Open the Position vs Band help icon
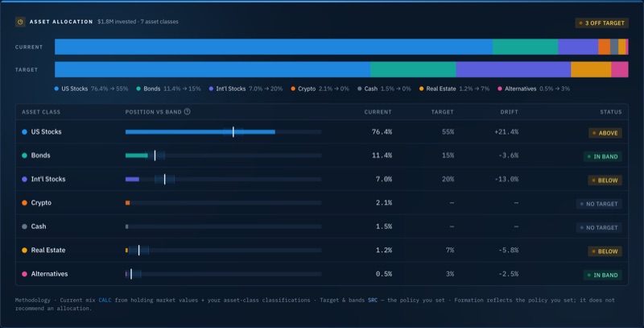The width and height of the screenshot is (644, 328). [x=188, y=111]
